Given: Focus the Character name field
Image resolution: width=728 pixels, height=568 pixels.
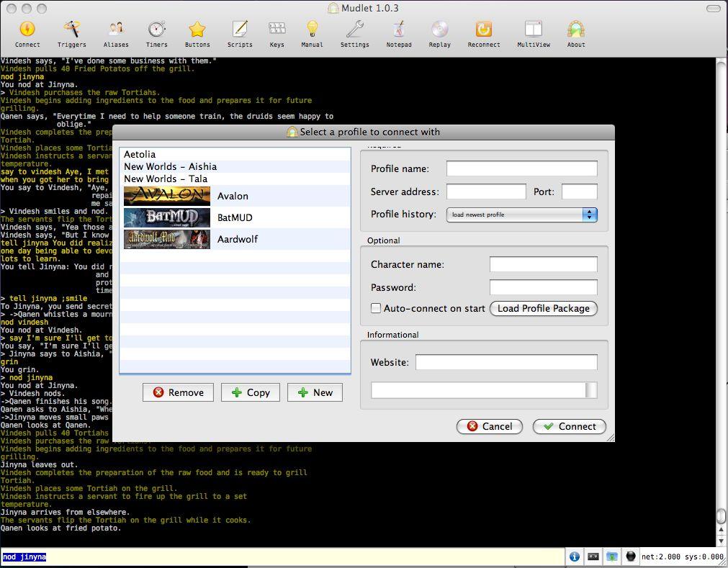Looking at the screenshot, I should tap(544, 264).
